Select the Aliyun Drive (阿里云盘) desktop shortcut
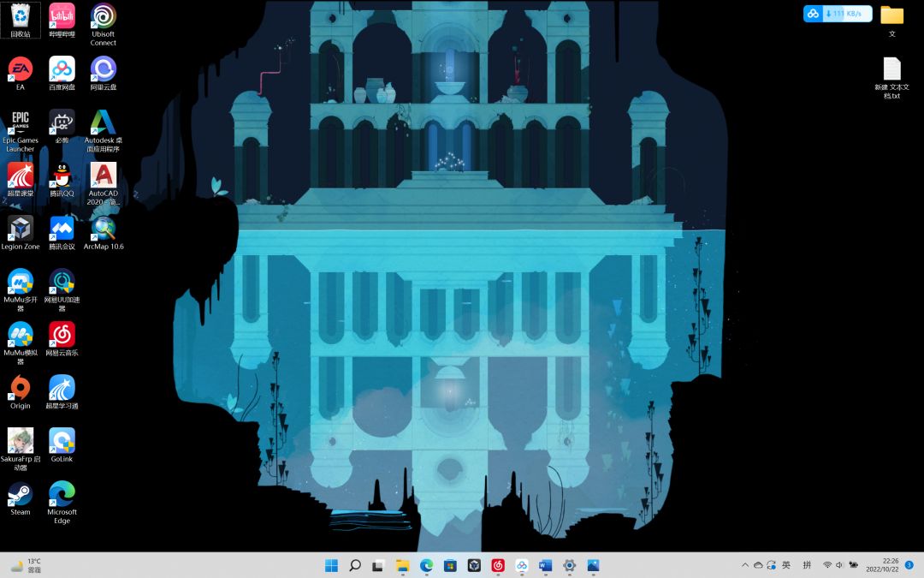 coord(104,73)
